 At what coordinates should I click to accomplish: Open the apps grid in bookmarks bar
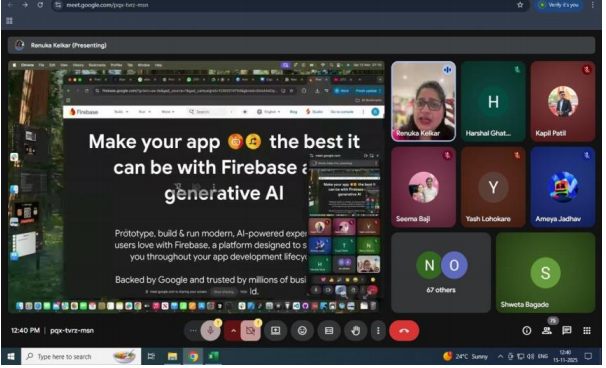pos(9,21)
